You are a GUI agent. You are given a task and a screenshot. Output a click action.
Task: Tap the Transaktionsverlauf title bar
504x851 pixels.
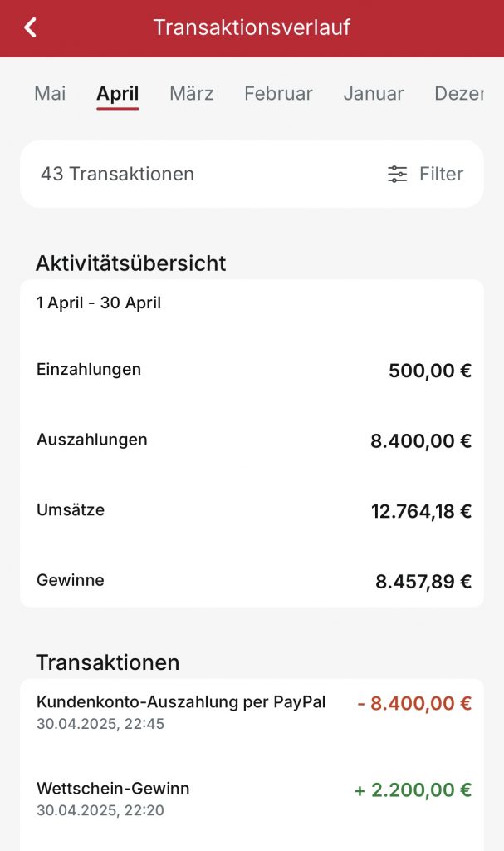(x=252, y=27)
